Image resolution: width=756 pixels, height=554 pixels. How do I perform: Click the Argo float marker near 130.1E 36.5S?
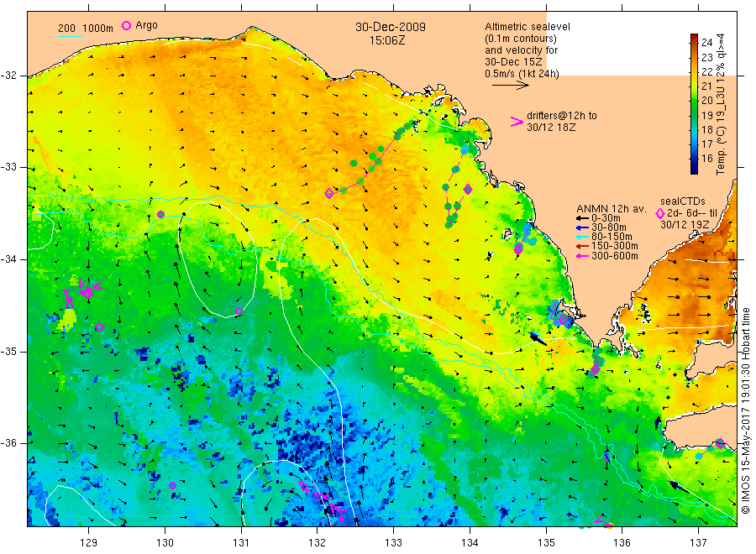click(x=172, y=485)
